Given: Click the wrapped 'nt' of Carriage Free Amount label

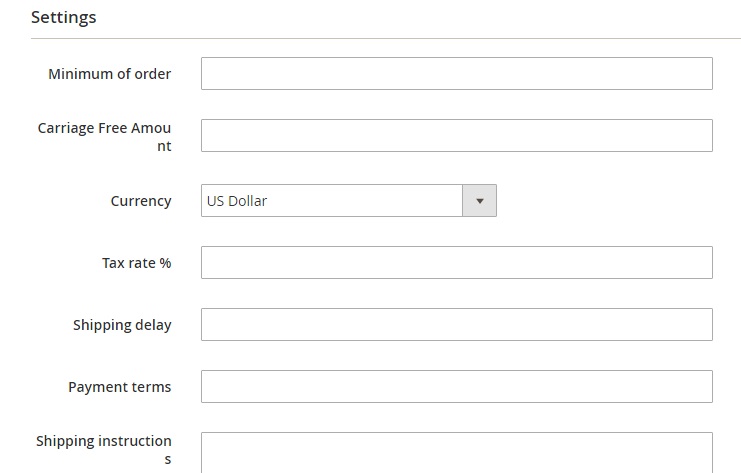Looking at the screenshot, I should [x=164, y=146].
